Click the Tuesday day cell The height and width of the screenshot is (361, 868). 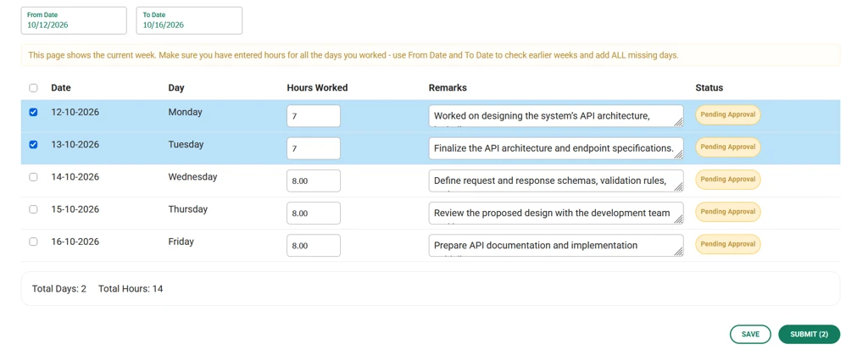(186, 145)
